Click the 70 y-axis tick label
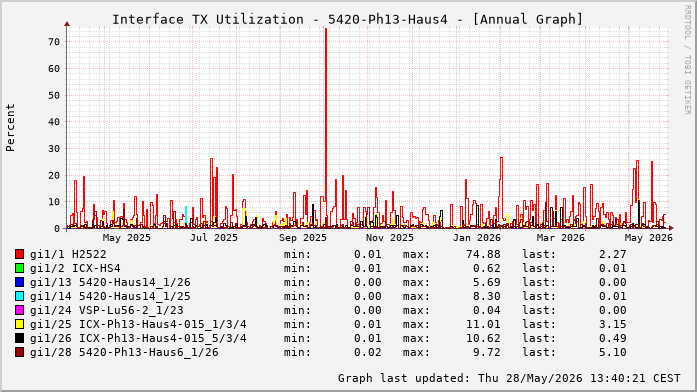 [x=54, y=42]
